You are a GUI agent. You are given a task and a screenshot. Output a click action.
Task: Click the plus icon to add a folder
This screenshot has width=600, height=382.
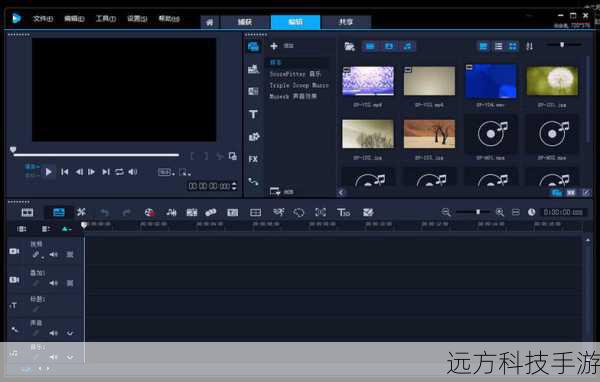(274, 46)
